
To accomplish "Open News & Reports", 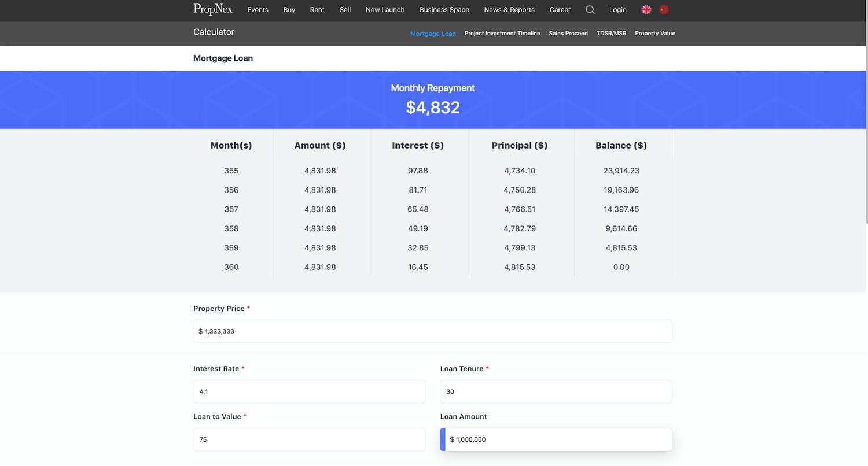I will pos(509,10).
